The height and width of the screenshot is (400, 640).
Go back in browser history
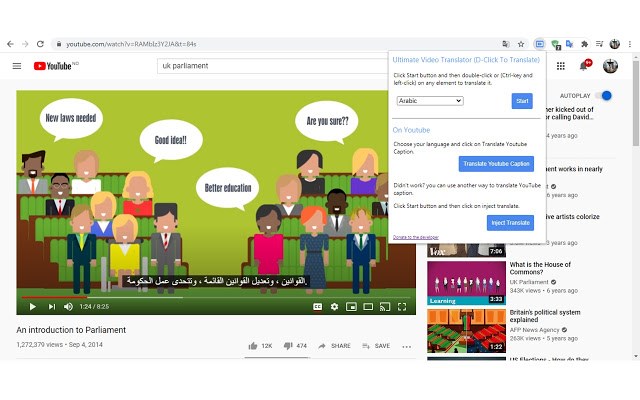click(10, 44)
